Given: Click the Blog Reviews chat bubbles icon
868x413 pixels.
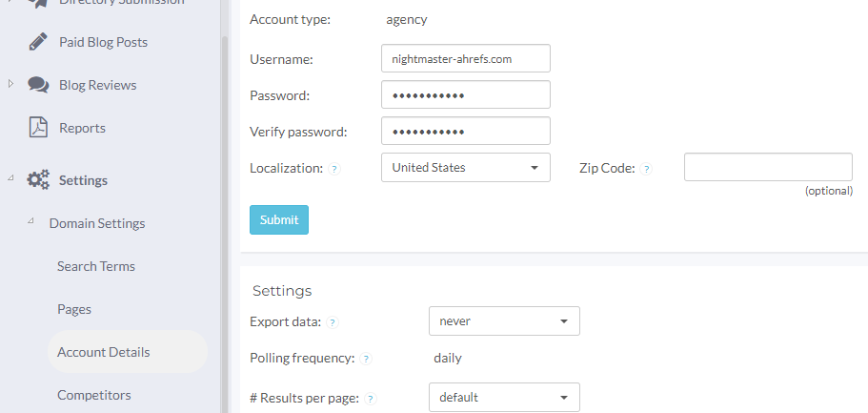Looking at the screenshot, I should click(x=38, y=85).
